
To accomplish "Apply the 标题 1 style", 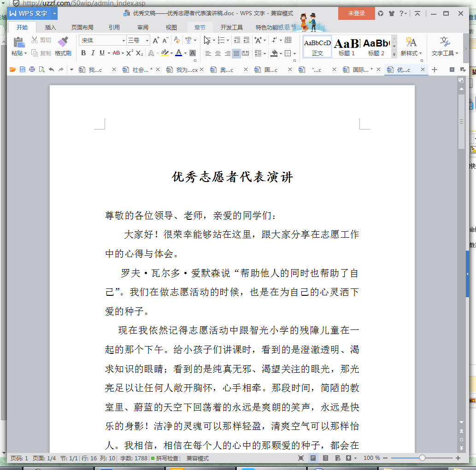I will tap(347, 46).
